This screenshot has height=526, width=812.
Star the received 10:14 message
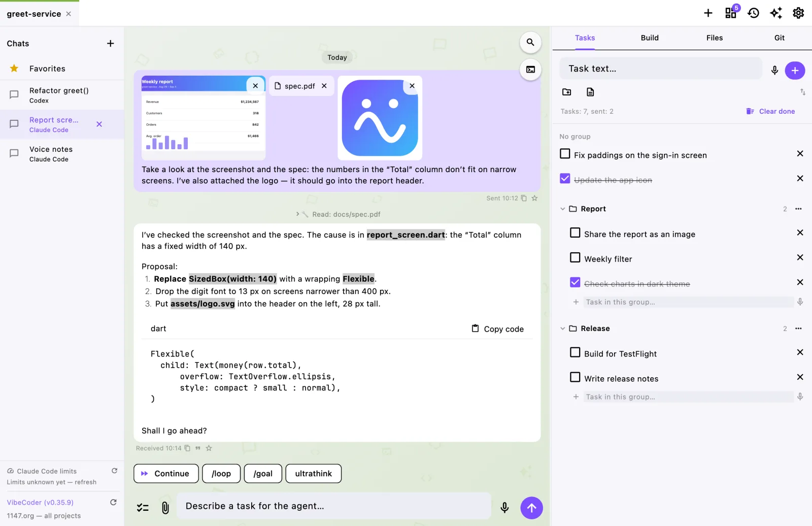point(209,448)
